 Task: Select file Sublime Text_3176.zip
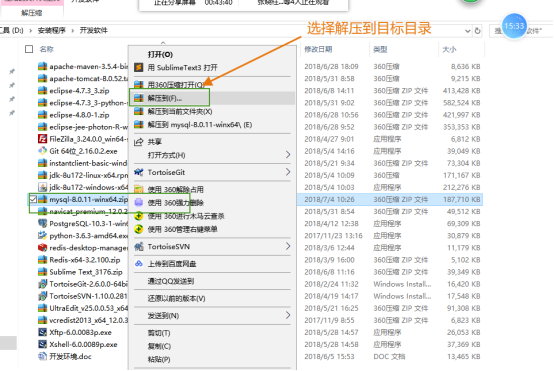(86, 272)
